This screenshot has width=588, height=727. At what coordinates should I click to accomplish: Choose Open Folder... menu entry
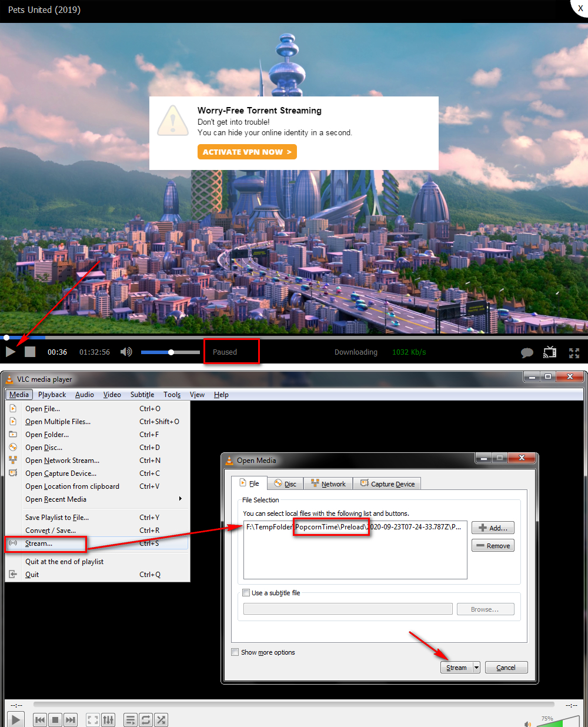tap(98, 435)
